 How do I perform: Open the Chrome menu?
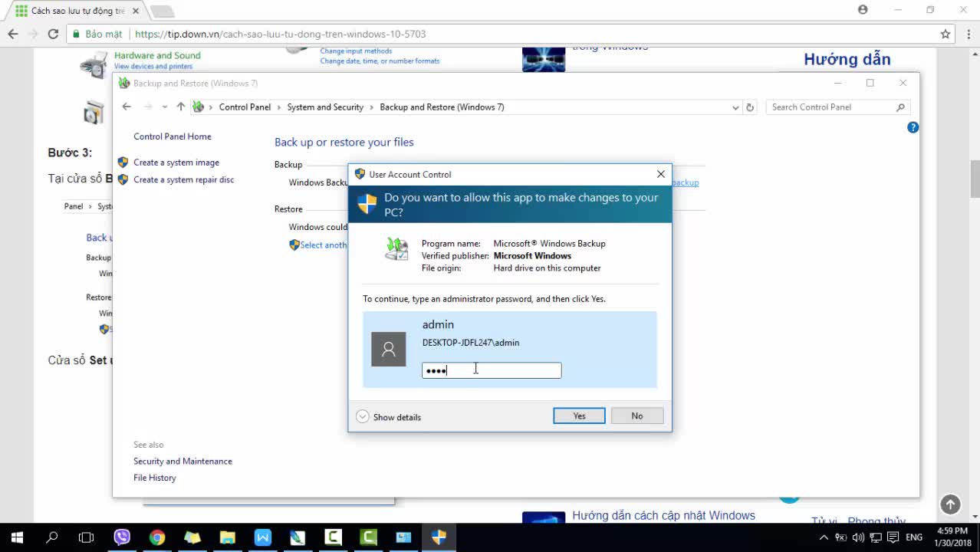967,34
